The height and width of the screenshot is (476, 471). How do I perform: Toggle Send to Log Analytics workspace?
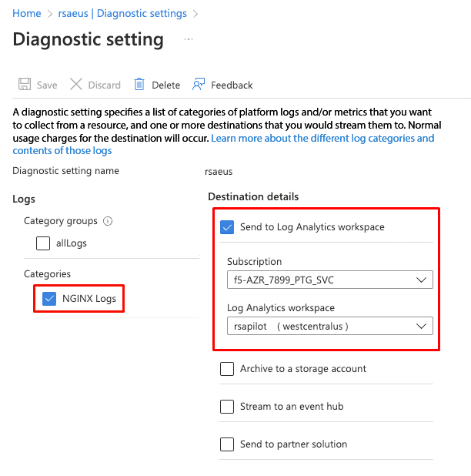(x=227, y=227)
